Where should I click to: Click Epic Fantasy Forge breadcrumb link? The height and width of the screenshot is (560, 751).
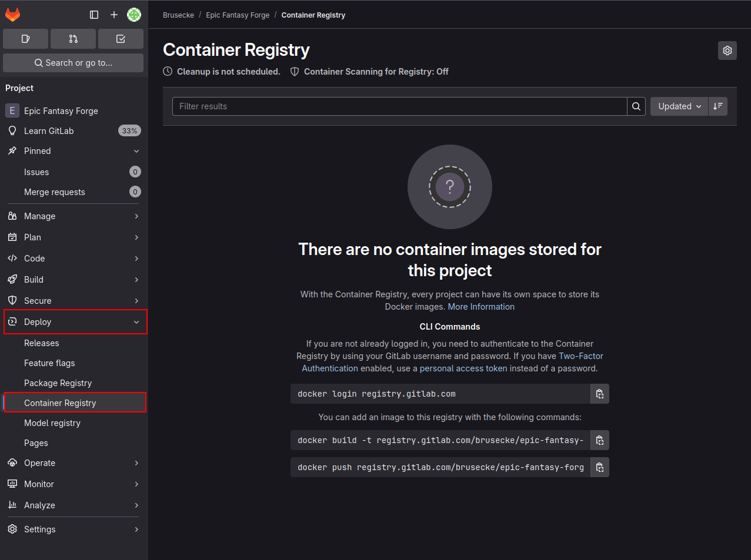coord(238,15)
